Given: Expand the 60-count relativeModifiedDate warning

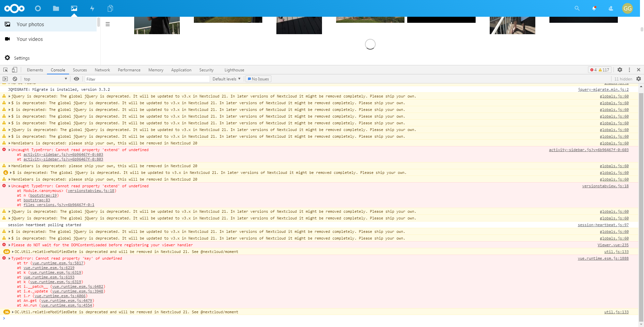Looking at the screenshot, I should pyautogui.click(x=13, y=252).
